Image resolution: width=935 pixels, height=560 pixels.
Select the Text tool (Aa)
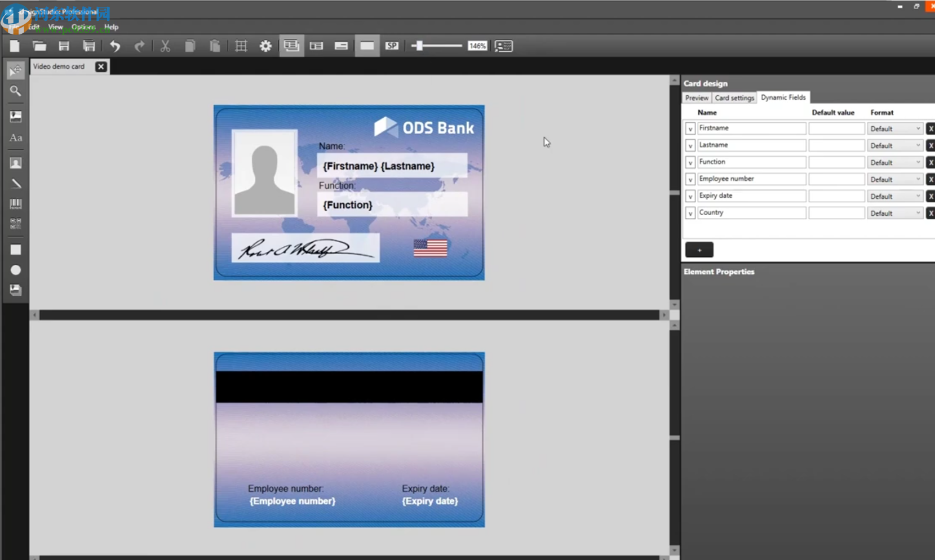pyautogui.click(x=15, y=137)
